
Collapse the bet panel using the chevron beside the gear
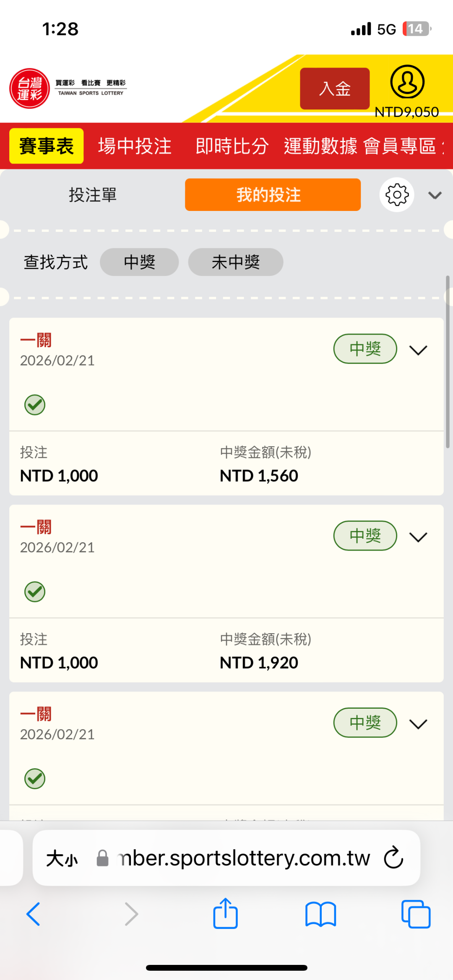pyautogui.click(x=435, y=195)
